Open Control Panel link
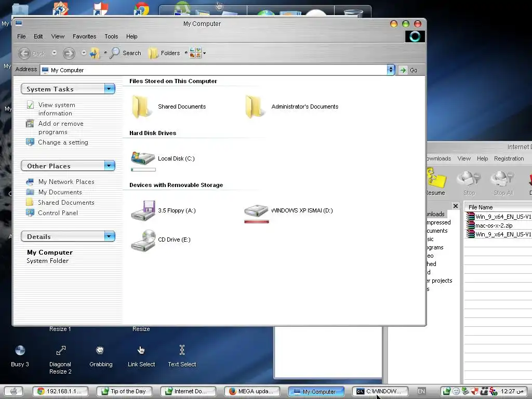Viewport: 532px width, 399px height. click(58, 212)
